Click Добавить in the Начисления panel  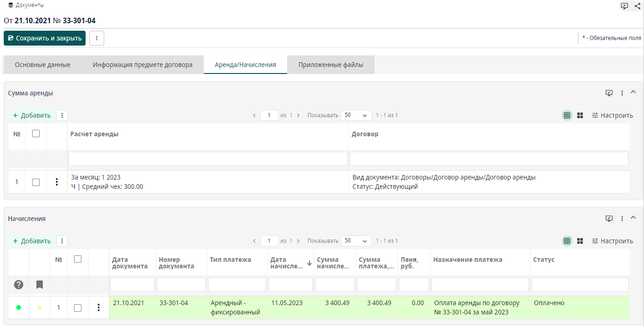click(32, 241)
